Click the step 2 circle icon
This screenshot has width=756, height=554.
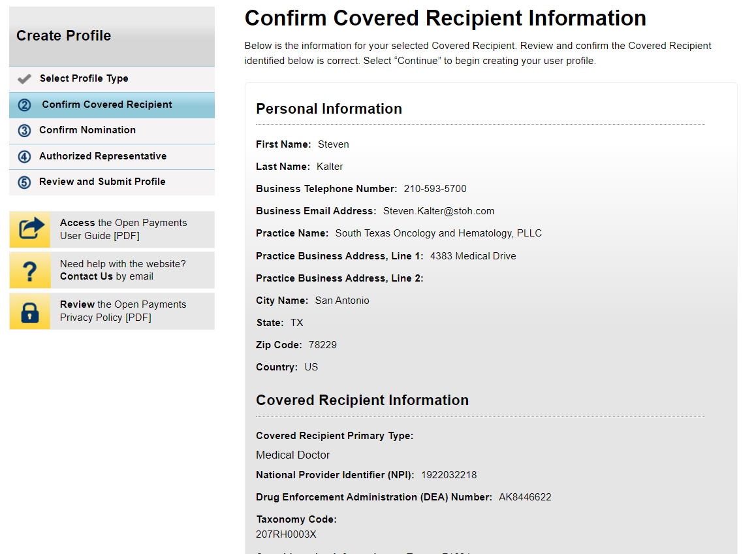[24, 105]
